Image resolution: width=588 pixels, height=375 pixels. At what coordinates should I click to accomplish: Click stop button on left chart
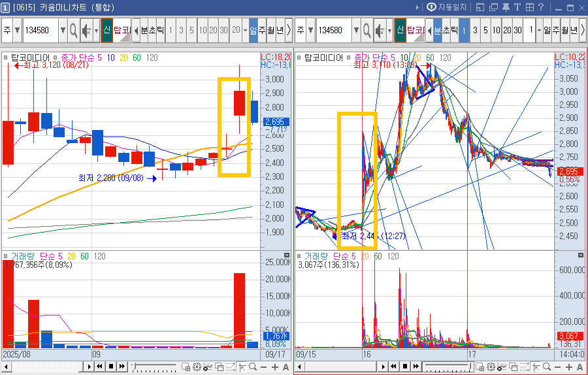pos(111,367)
